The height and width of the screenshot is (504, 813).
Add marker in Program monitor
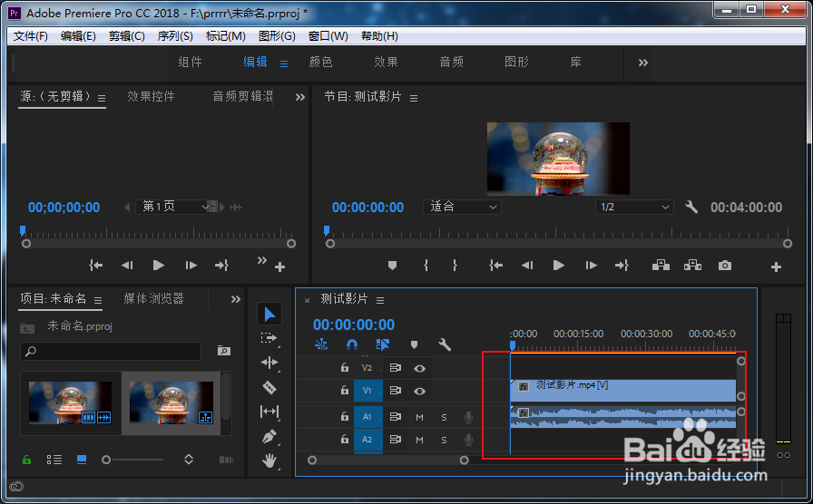(393, 266)
